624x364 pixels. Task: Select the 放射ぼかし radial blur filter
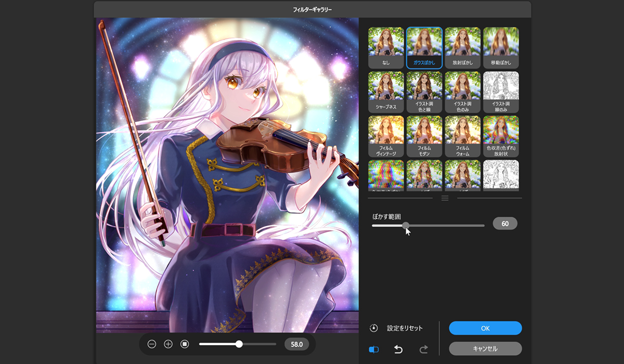click(462, 47)
